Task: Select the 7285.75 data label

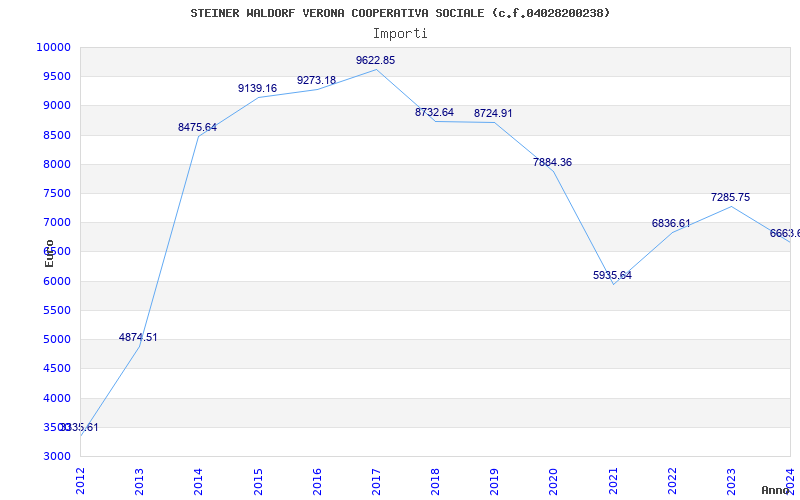Action: pos(731,197)
